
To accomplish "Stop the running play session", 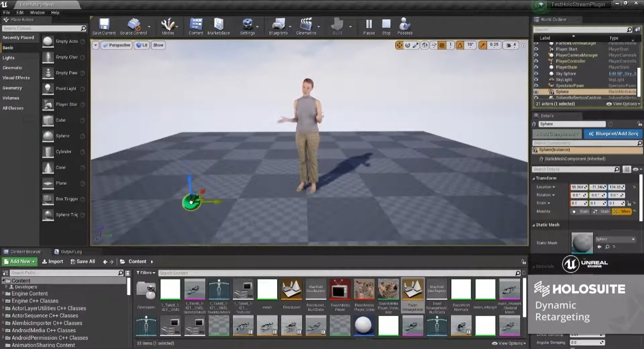I will [386, 24].
